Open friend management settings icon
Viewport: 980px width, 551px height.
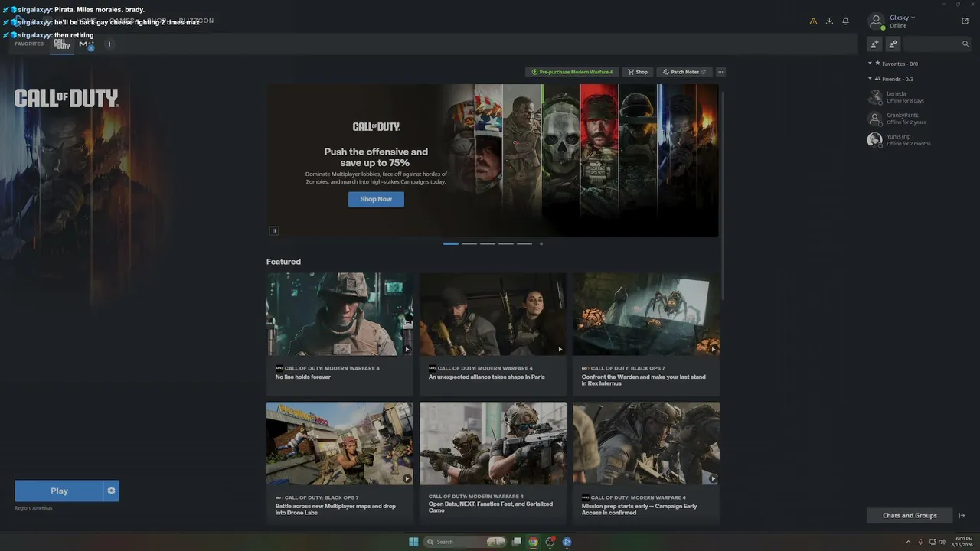point(893,44)
